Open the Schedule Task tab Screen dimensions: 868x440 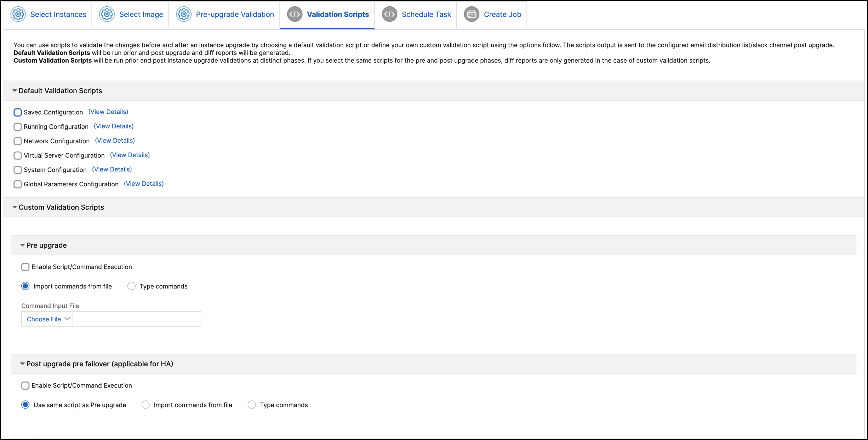coord(416,15)
